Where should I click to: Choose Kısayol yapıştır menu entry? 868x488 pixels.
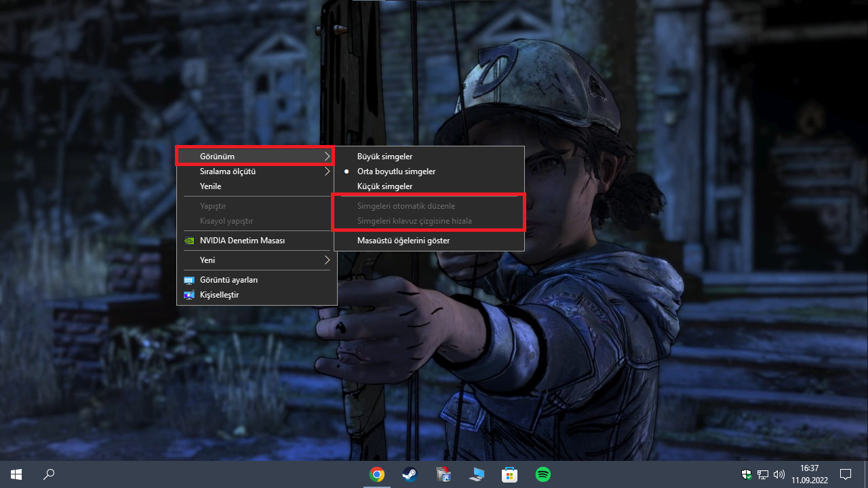(257, 221)
